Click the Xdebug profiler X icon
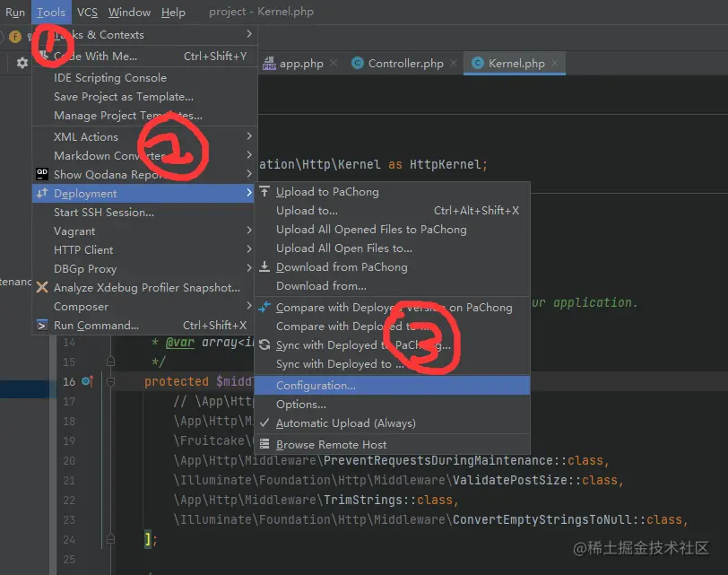 (42, 287)
